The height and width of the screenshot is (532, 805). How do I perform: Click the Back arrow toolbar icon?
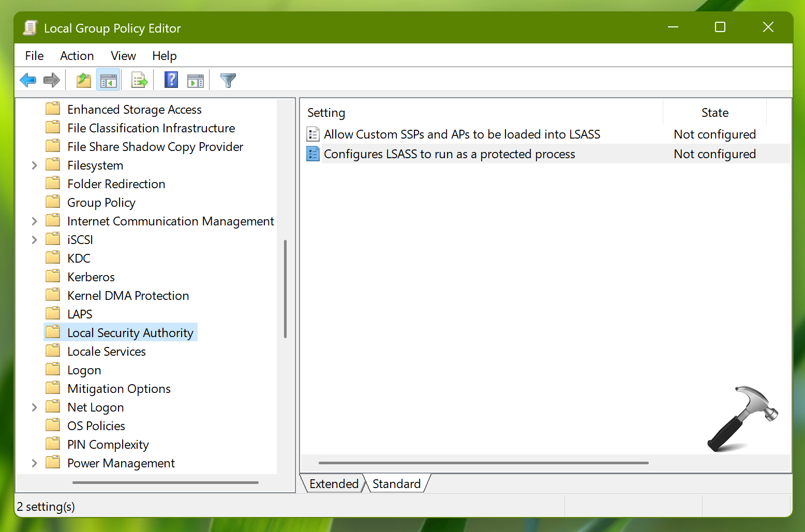point(28,80)
